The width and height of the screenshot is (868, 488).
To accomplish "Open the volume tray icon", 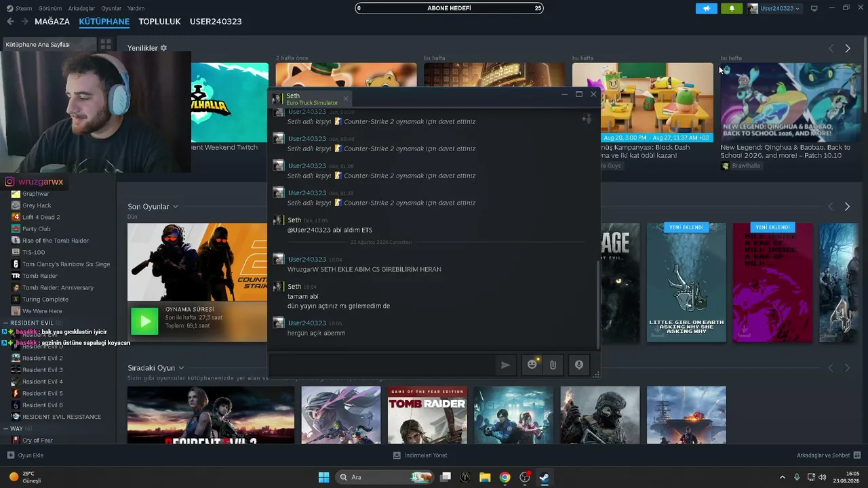I will 823,477.
